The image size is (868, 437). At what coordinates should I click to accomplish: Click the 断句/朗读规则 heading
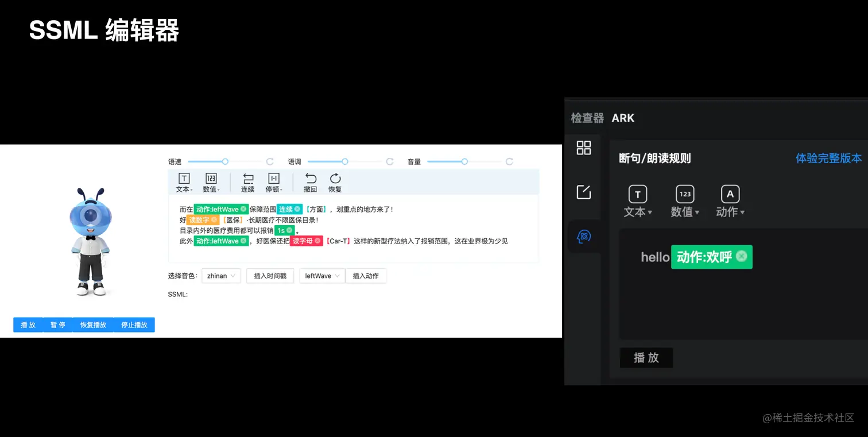pos(655,158)
